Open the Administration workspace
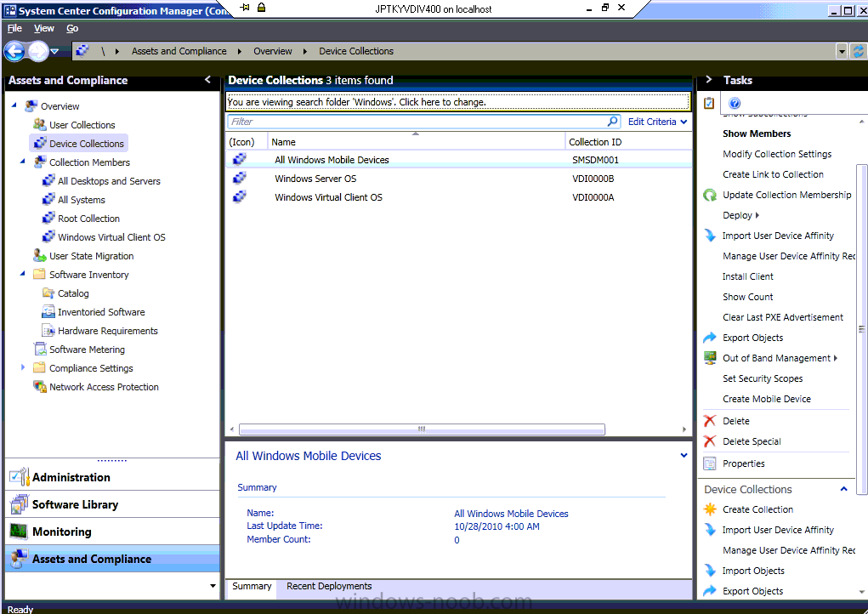 112,477
